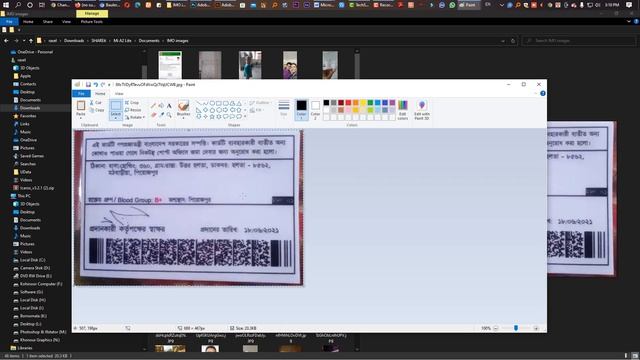Click zoom out minus button in Paint
640x360 pixels.
pos(496,328)
